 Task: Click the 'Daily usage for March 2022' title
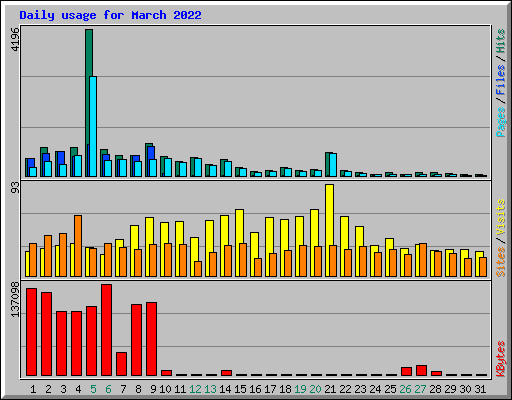pos(110,15)
